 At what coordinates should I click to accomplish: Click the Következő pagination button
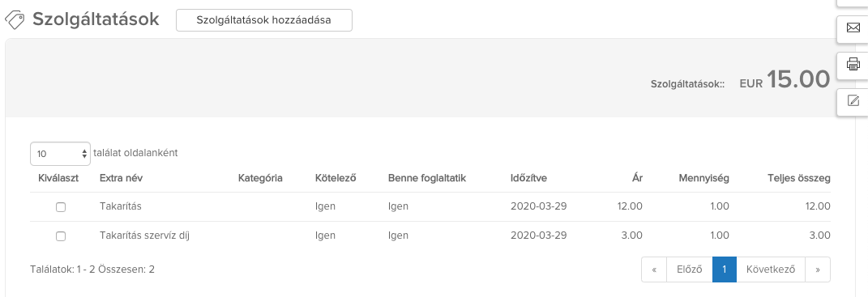click(x=771, y=270)
